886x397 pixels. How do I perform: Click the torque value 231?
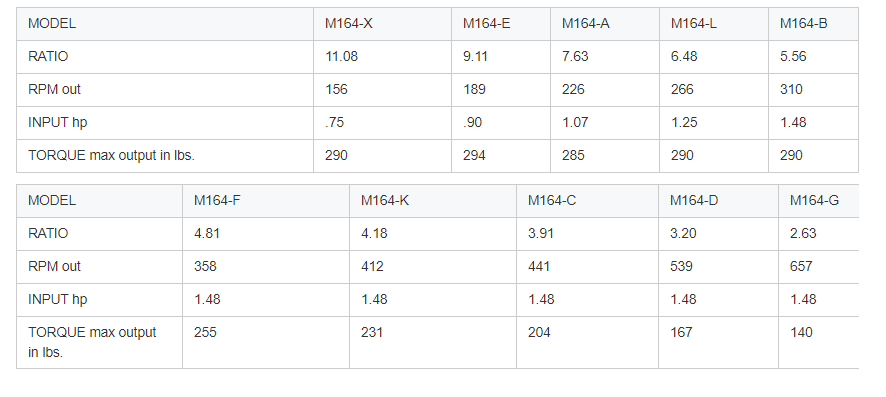pyautogui.click(x=372, y=332)
